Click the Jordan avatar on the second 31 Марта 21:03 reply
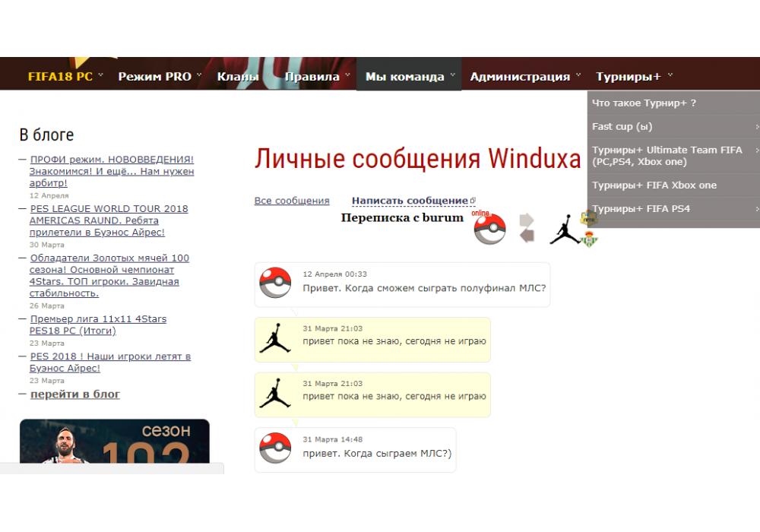760x532 pixels. click(275, 394)
